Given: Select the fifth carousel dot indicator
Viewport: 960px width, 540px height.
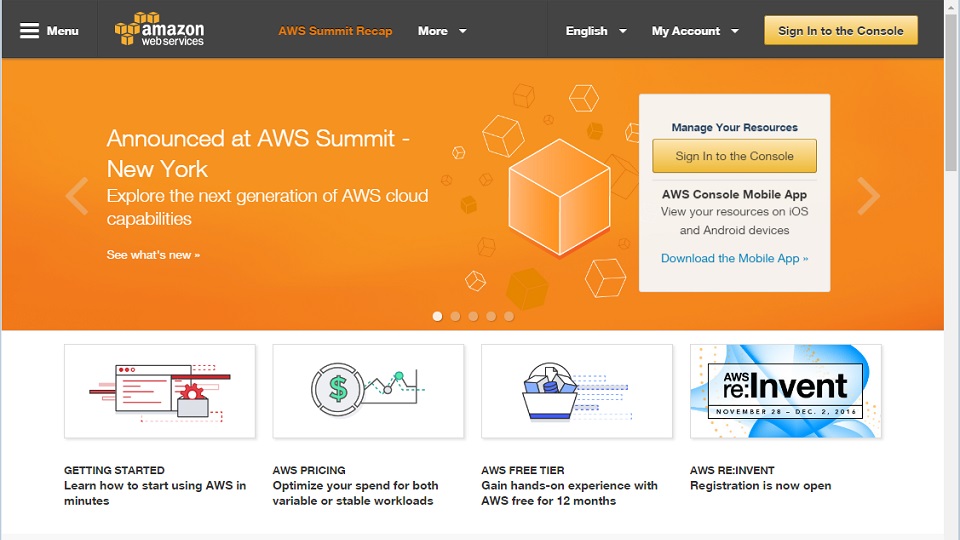Looking at the screenshot, I should pyautogui.click(x=509, y=316).
